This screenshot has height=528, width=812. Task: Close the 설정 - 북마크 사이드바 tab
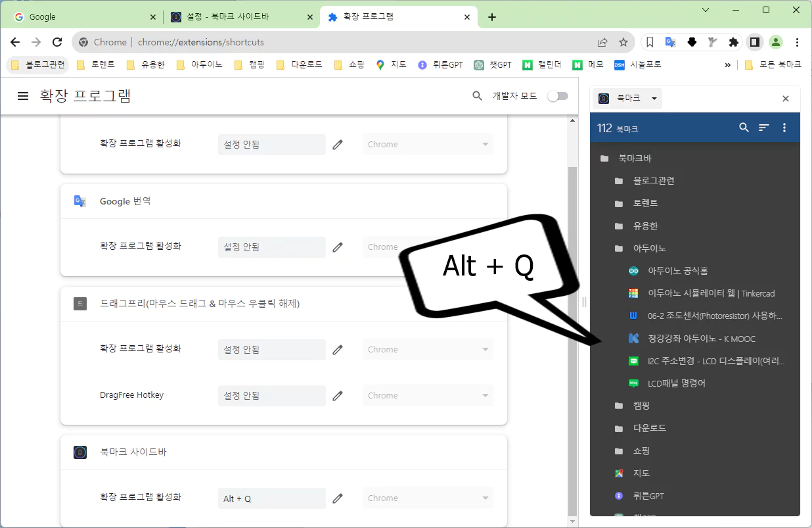tap(310, 17)
